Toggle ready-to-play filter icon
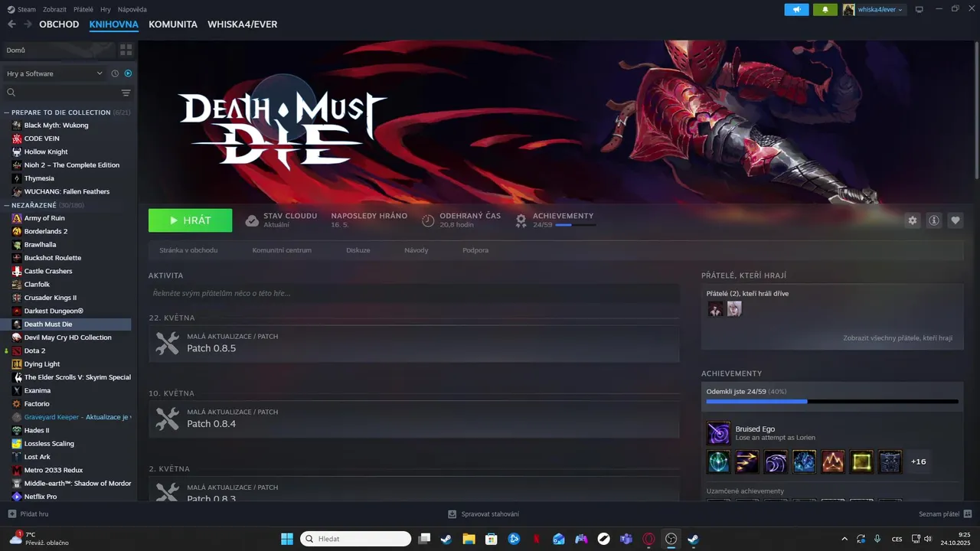The width and height of the screenshot is (980, 551). [128, 73]
